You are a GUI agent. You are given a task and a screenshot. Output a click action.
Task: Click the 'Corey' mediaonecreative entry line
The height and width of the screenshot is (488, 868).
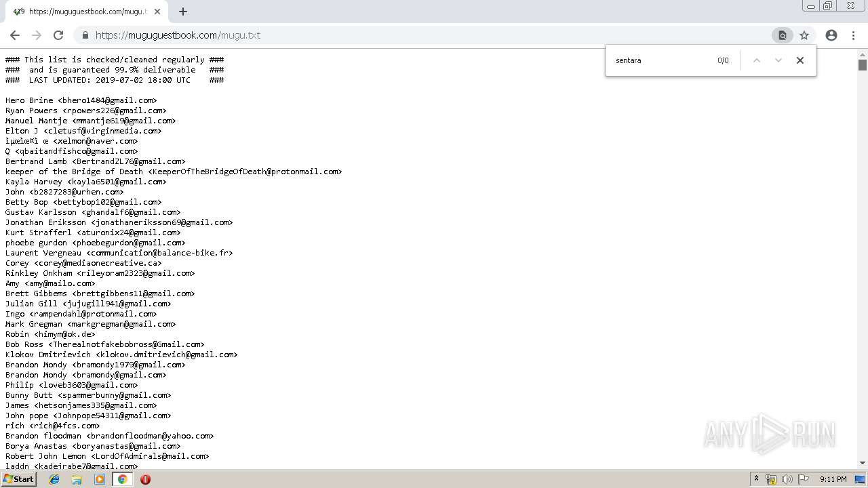point(83,263)
